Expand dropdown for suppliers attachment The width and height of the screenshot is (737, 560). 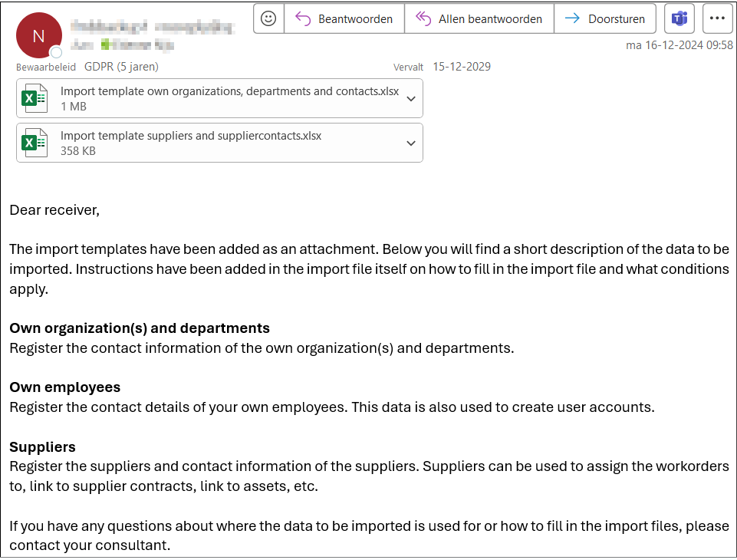(x=411, y=143)
